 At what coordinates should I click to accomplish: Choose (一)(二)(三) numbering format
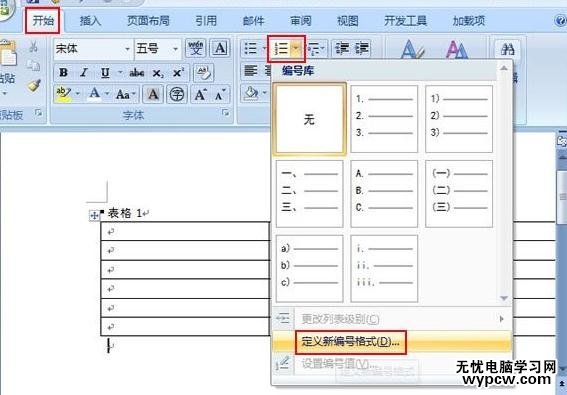(x=459, y=194)
